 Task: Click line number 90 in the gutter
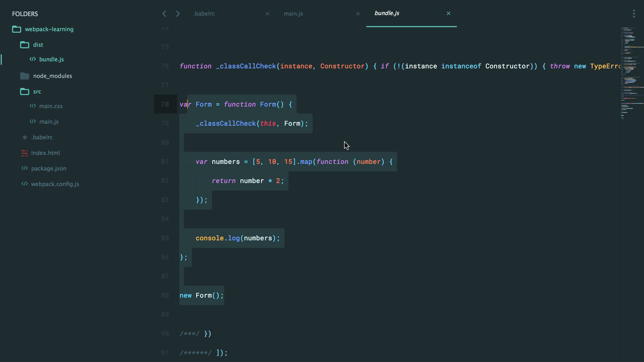(x=165, y=334)
